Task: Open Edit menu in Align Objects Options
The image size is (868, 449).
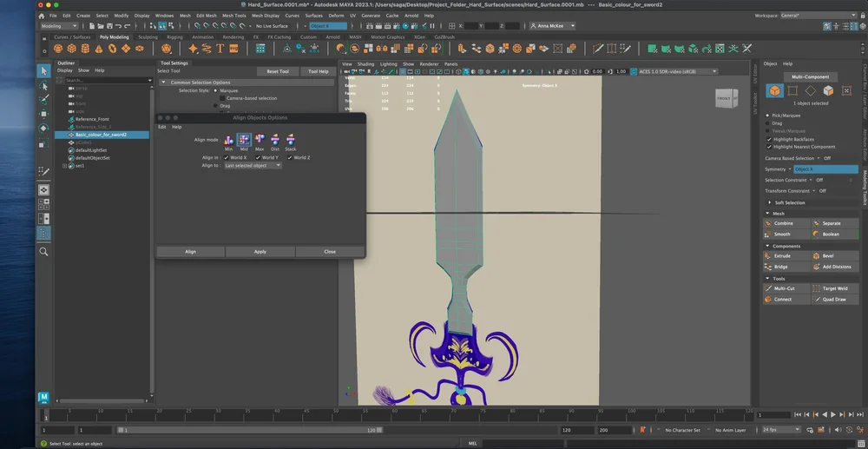Action: (162, 127)
